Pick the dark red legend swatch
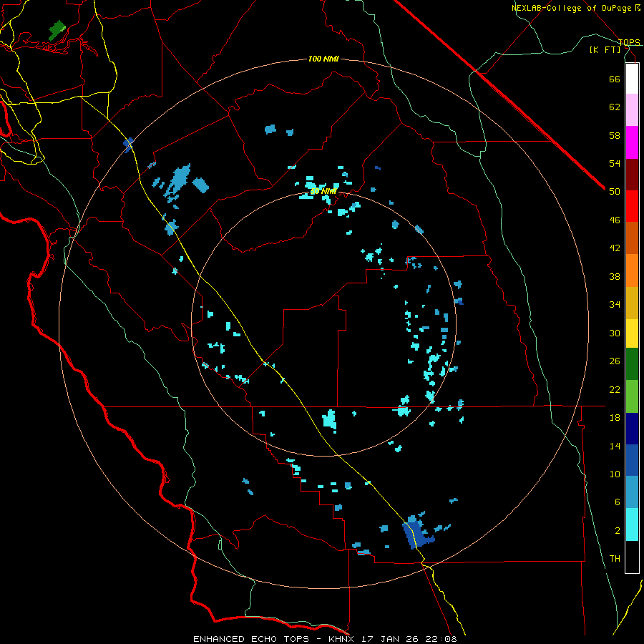644x644 pixels. [x=632, y=175]
